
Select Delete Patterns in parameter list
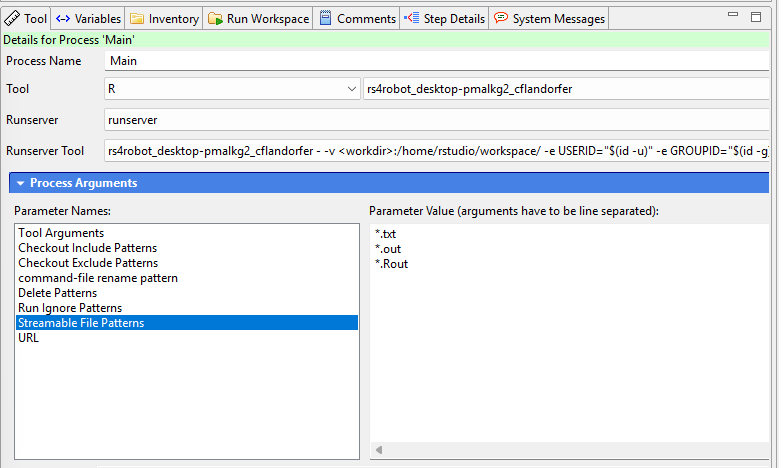58,293
